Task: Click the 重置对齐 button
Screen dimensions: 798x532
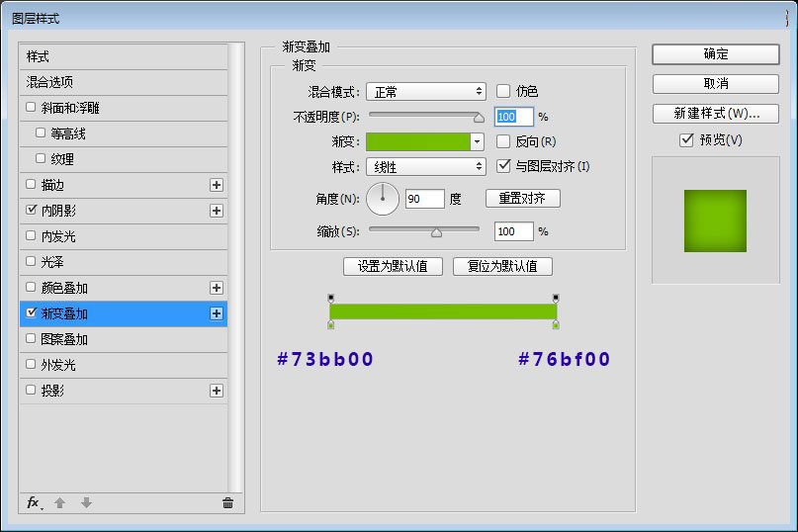Action: click(522, 198)
